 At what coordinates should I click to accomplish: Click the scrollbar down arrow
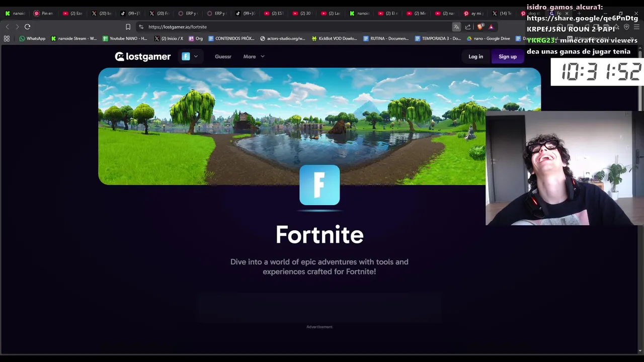(640, 350)
